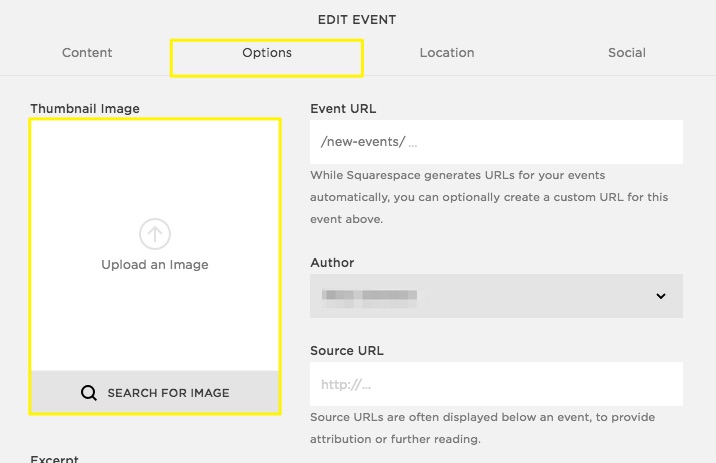Viewport: 716px width, 463px height.
Task: Click the Excerpt section label
Action: pyautogui.click(x=55, y=458)
